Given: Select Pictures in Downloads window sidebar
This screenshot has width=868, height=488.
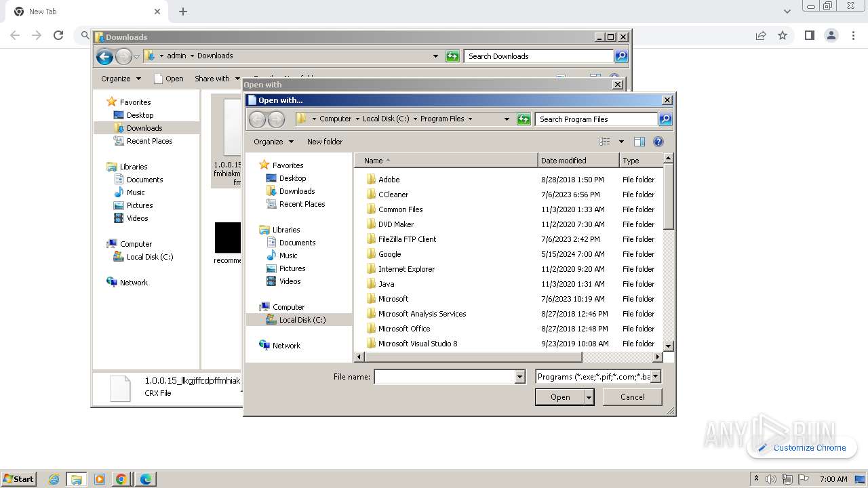Looking at the screenshot, I should pos(140,205).
